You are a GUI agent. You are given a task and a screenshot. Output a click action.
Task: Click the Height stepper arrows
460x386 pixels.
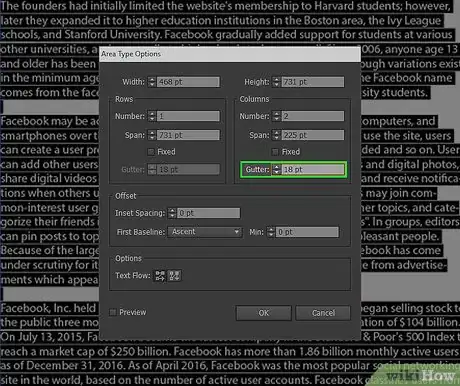[276, 82]
